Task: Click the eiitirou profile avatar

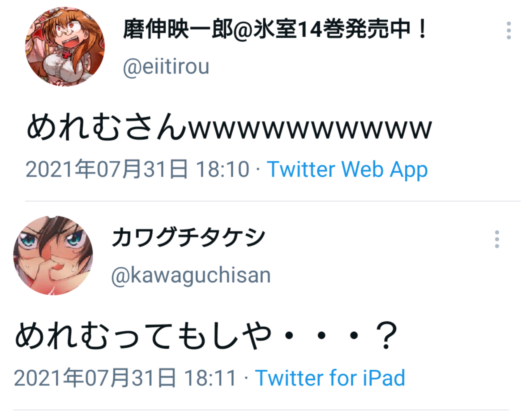Action: (x=65, y=47)
